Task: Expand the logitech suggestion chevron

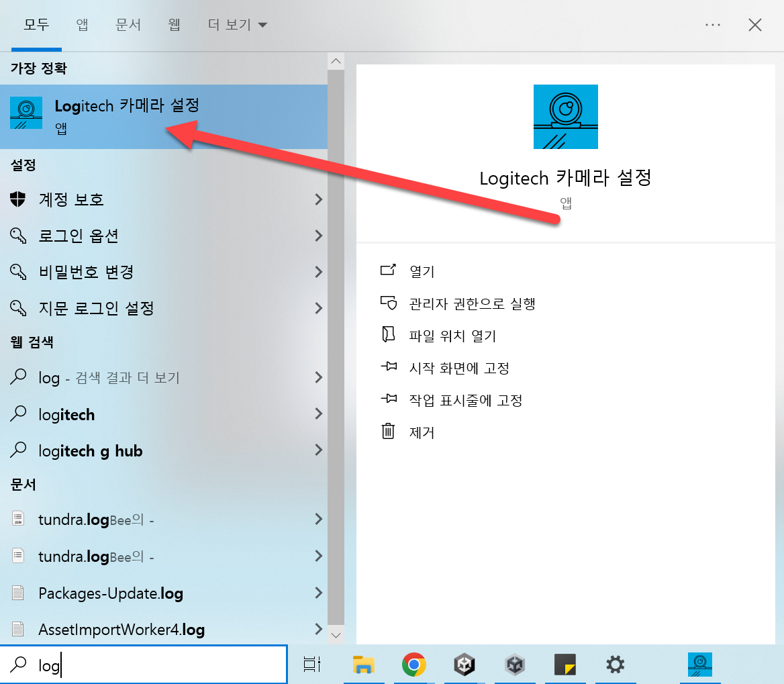Action: 318,413
